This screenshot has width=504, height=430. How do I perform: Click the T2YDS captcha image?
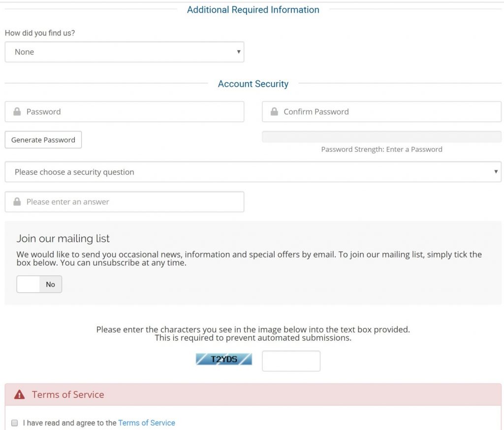224,359
